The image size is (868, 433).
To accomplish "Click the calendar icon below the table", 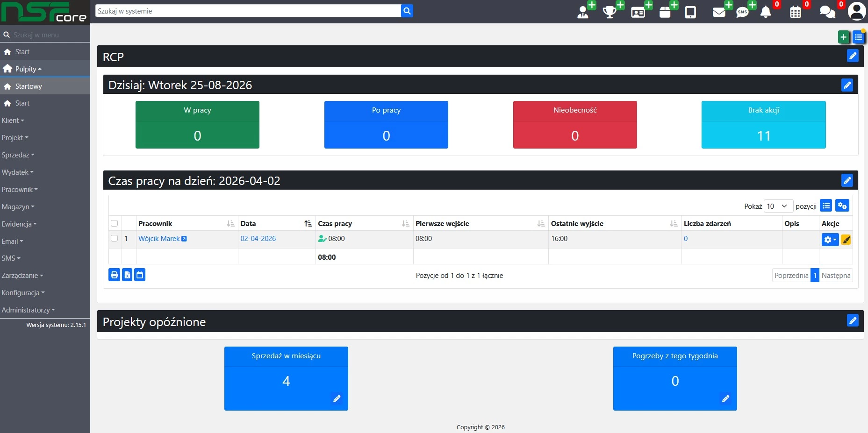I will (140, 275).
